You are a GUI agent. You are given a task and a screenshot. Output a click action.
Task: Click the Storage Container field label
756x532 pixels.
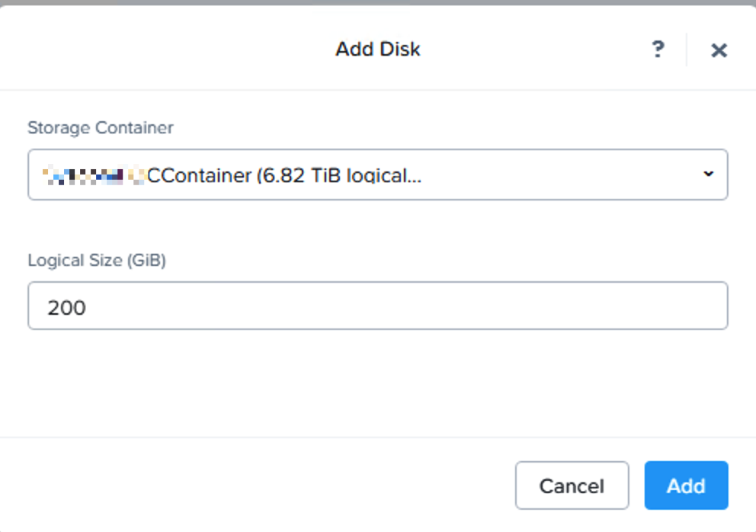pyautogui.click(x=101, y=128)
